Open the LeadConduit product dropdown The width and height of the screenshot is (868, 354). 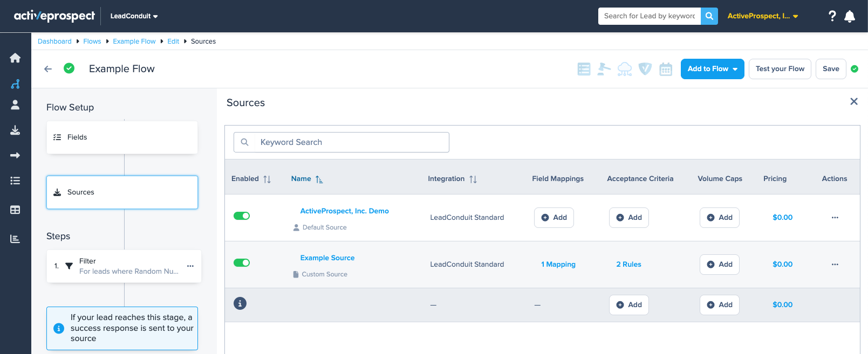click(x=134, y=16)
